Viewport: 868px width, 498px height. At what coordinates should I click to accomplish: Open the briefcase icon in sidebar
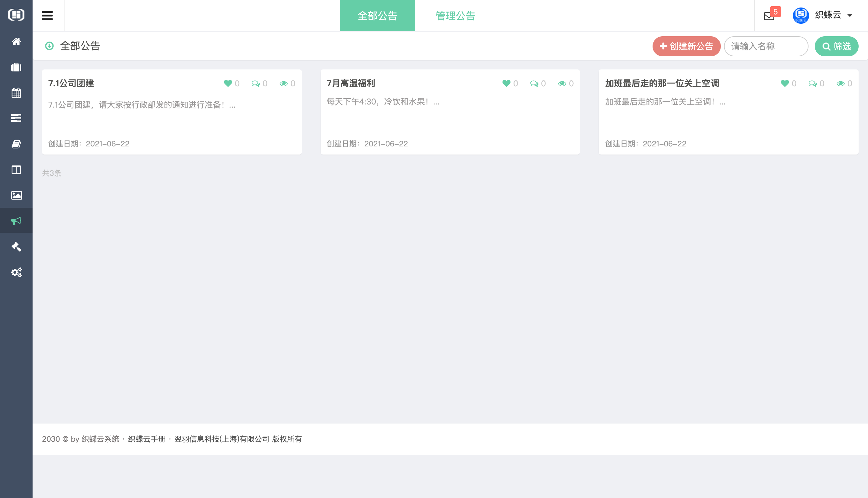pyautogui.click(x=16, y=67)
